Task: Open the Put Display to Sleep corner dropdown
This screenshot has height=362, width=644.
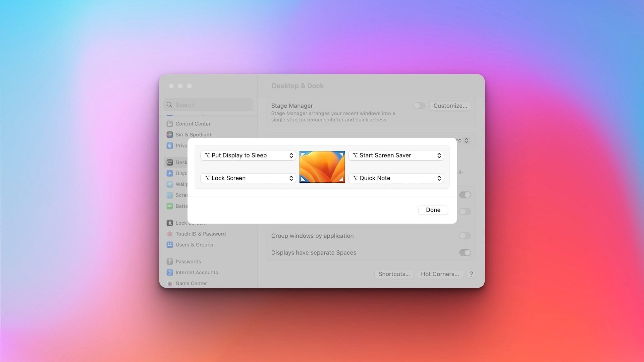Action: pos(248,155)
